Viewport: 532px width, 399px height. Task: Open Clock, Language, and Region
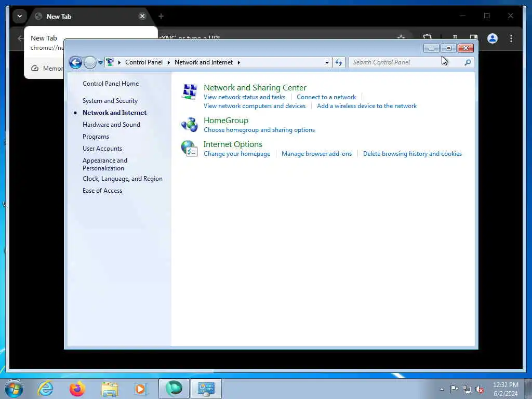pyautogui.click(x=123, y=179)
